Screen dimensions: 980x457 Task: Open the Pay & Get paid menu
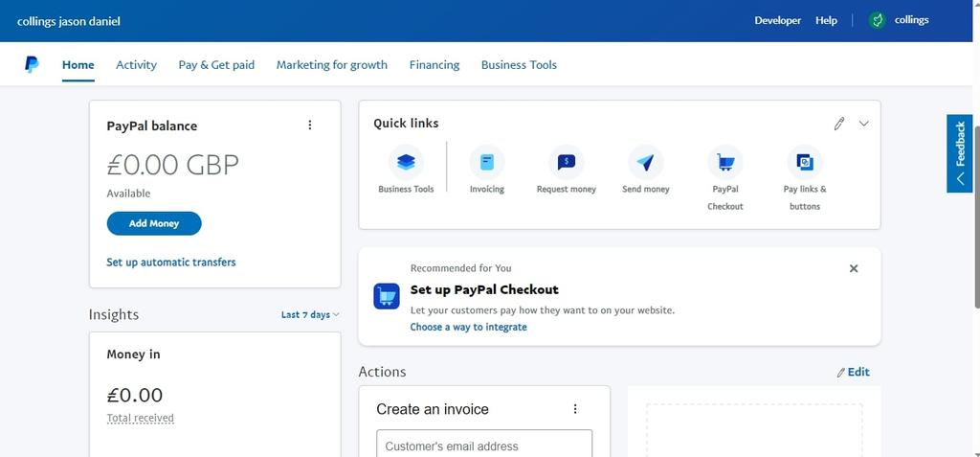(x=216, y=64)
